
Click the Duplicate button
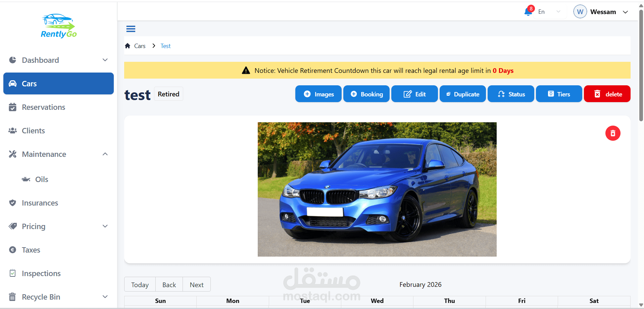[463, 94]
